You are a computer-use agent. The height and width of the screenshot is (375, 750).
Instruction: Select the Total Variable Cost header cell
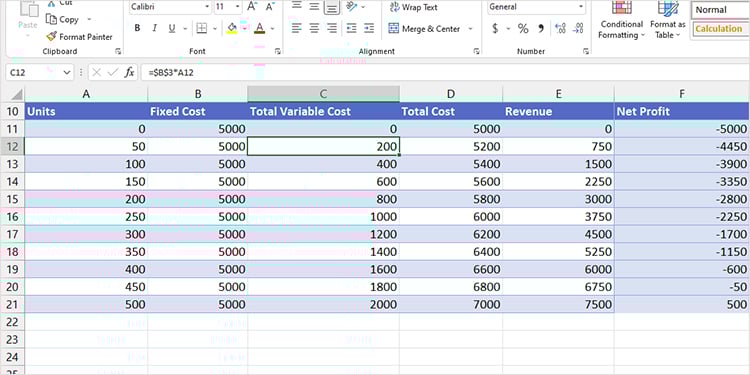[x=323, y=111]
